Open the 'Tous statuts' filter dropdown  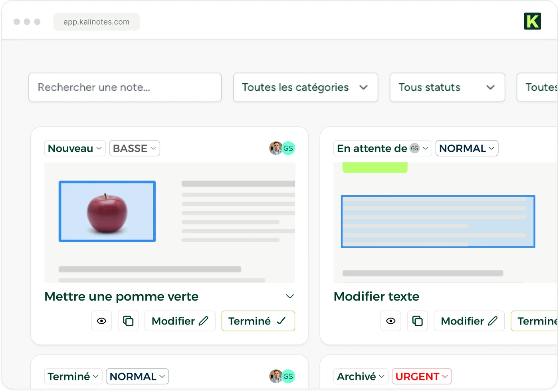pos(447,87)
